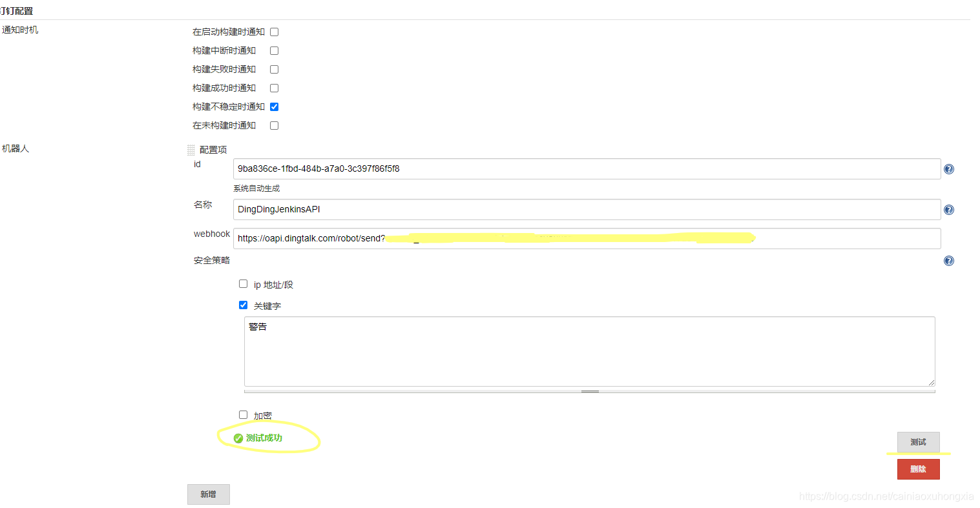980x508 pixels.
Task: Click green success icon beside 测试成功
Action: pyautogui.click(x=238, y=438)
